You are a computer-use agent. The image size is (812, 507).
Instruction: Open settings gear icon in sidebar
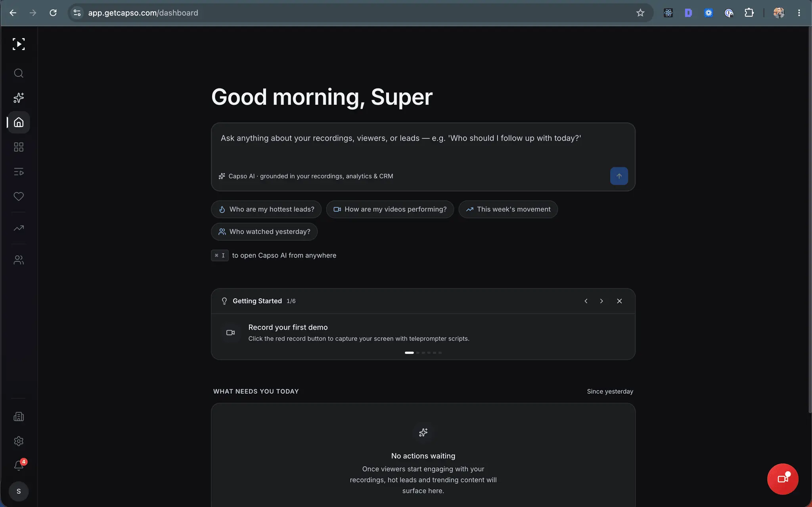tap(19, 441)
